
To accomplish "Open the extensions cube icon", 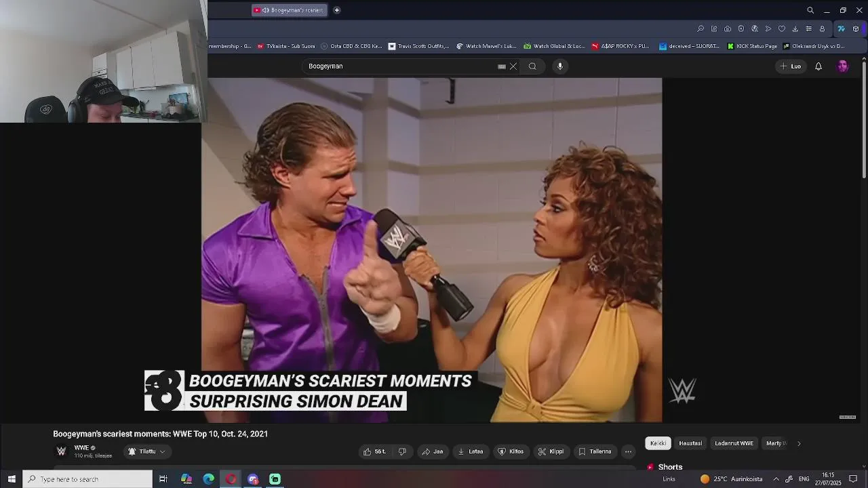I will [856, 28].
